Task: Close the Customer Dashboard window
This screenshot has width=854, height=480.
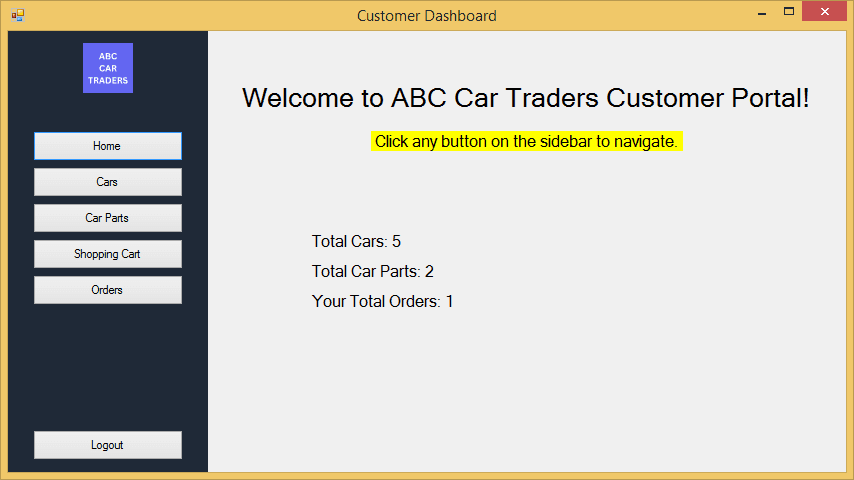Action: 825,11
